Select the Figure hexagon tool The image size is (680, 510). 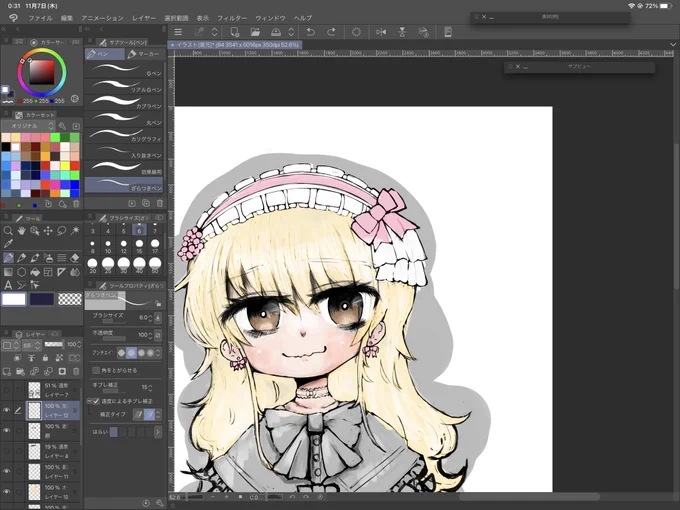21,272
